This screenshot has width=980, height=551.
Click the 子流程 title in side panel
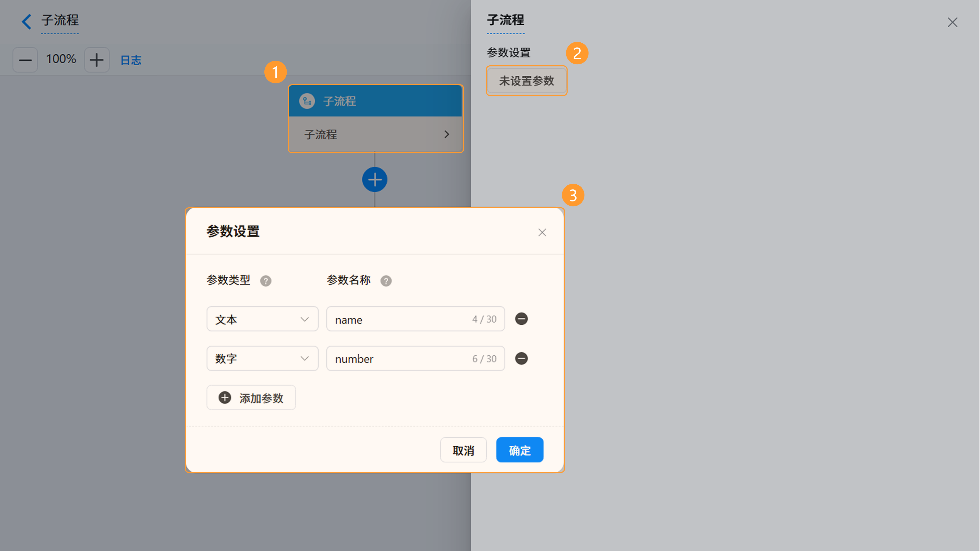506,20
